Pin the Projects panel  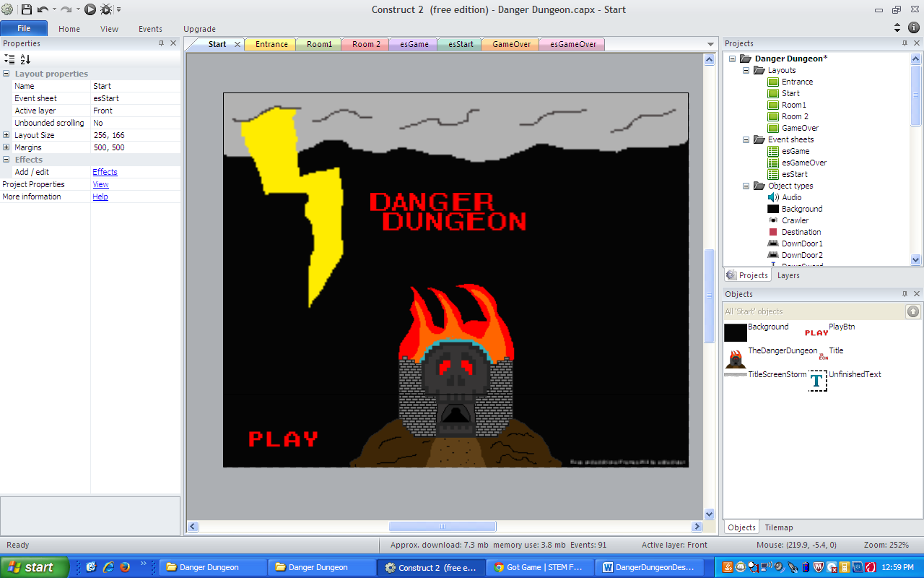(x=905, y=43)
